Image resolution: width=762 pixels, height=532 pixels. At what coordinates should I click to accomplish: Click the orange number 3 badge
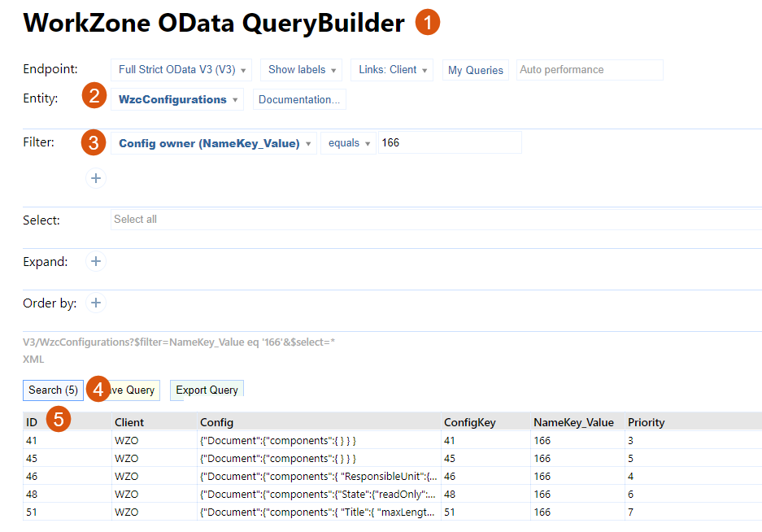(x=94, y=142)
